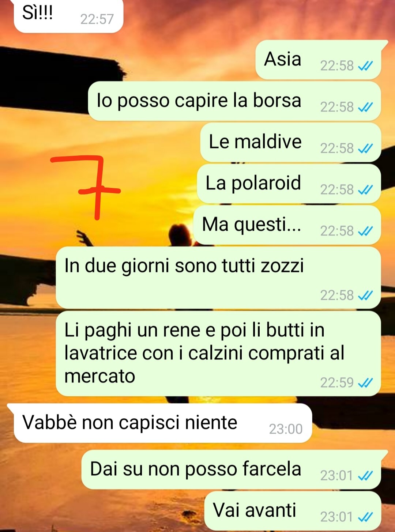The width and height of the screenshot is (395, 532).
Task: Tap the "Le maldive" message bubble
Action: coord(291,142)
